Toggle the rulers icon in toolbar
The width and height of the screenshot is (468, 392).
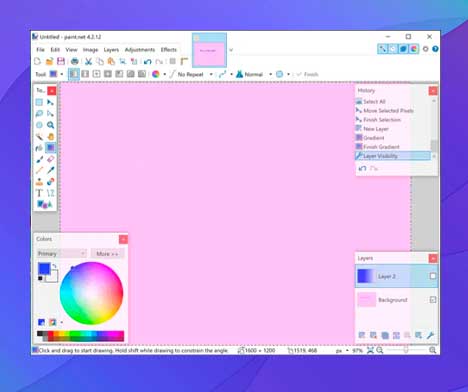point(184,61)
